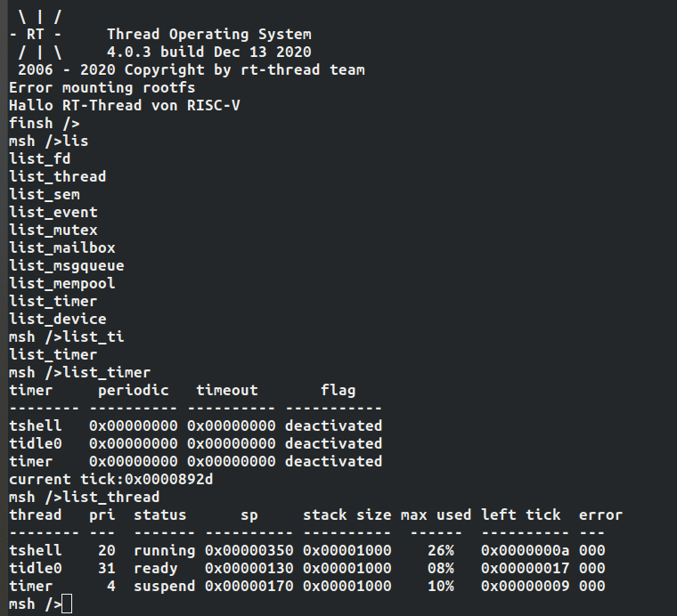This screenshot has width=677, height=616.
Task: Click the 26% max used value
Action: [441, 550]
